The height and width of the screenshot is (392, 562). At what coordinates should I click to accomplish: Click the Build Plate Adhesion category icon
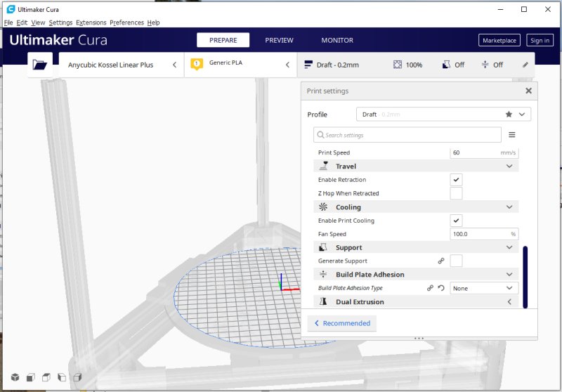(323, 275)
